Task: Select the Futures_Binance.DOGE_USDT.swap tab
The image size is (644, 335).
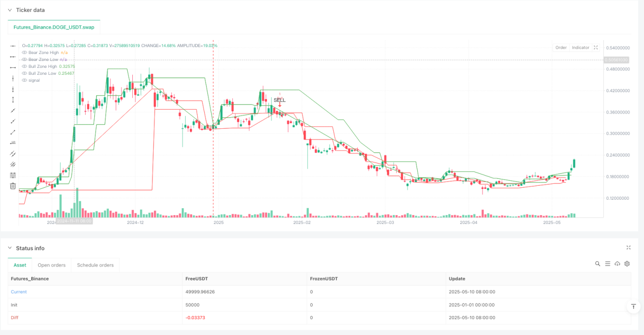Action: click(x=54, y=27)
